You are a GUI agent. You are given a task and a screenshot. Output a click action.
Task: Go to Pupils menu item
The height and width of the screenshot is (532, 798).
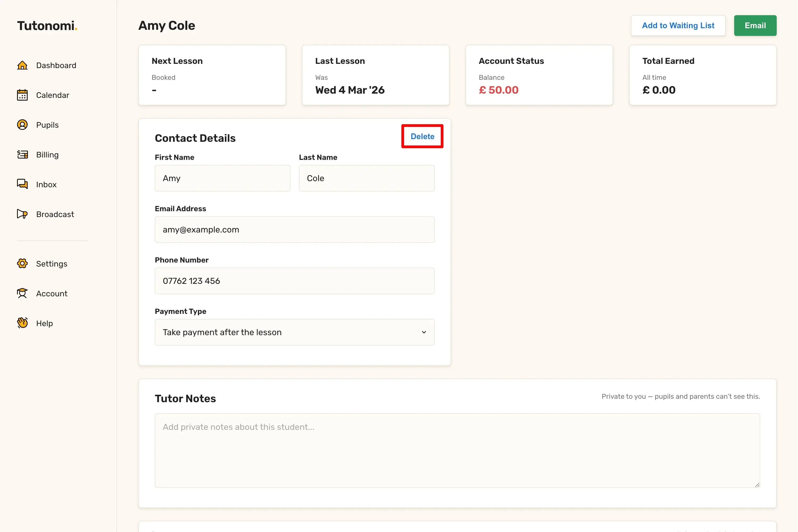[x=47, y=125]
